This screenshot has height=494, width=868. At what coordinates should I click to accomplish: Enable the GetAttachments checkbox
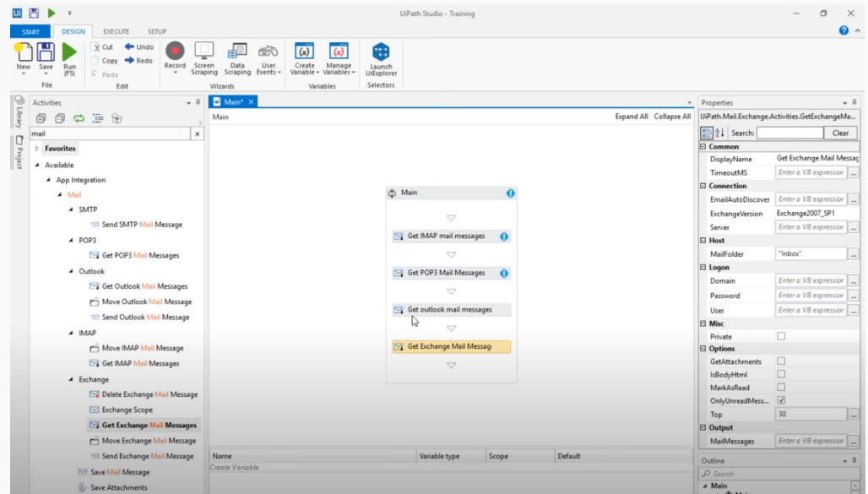point(781,361)
